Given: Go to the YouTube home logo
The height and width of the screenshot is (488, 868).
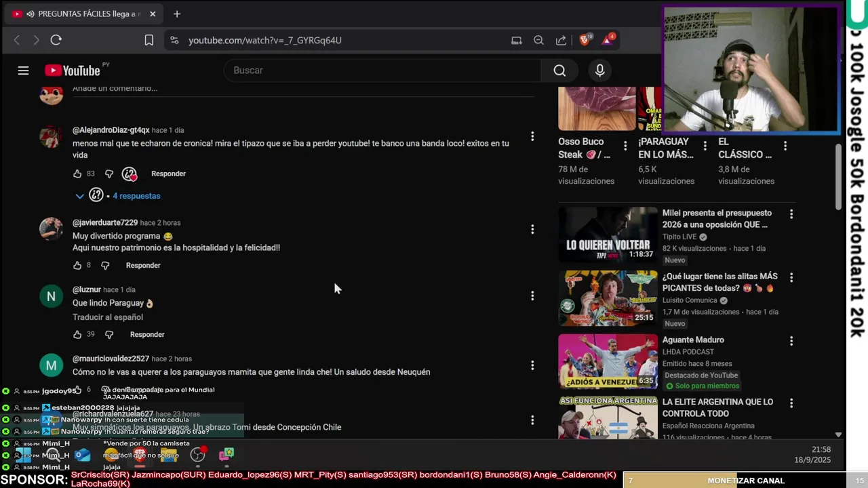Looking at the screenshot, I should pos(73,70).
